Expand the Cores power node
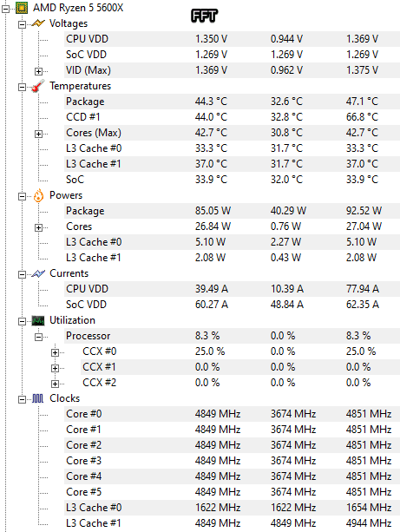This screenshot has height=532, width=400. coord(38,227)
